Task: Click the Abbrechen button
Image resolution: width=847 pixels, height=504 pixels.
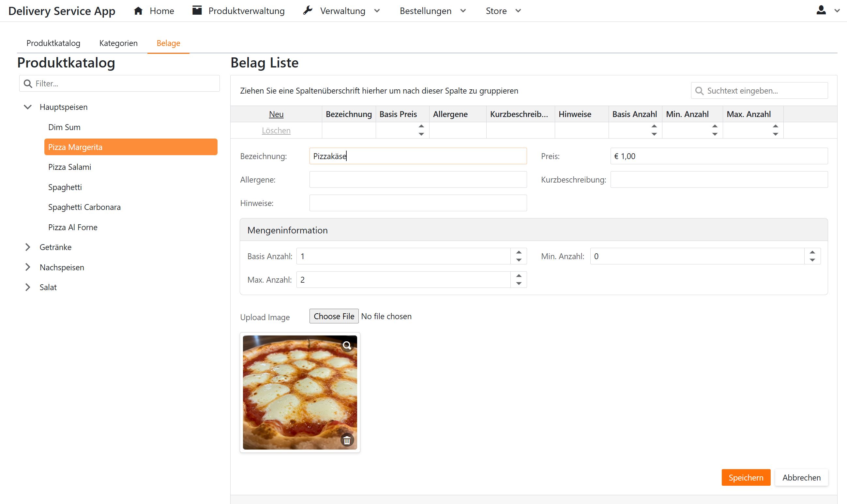Action: [801, 478]
